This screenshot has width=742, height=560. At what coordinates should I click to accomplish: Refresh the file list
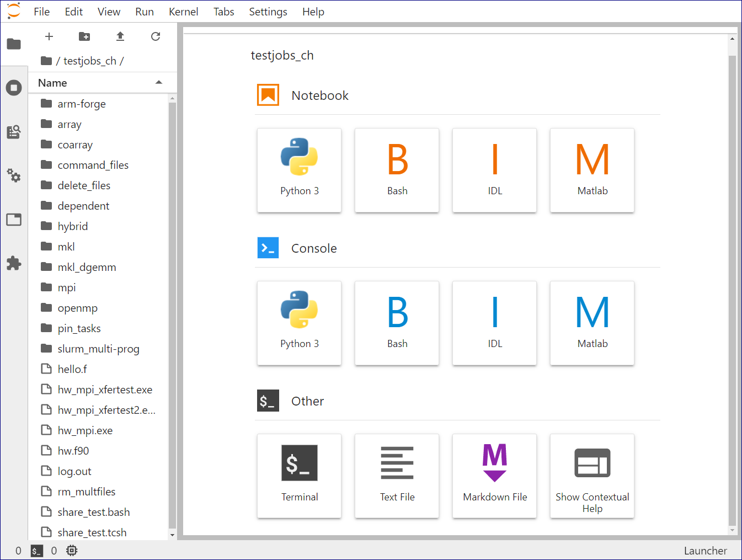(156, 36)
